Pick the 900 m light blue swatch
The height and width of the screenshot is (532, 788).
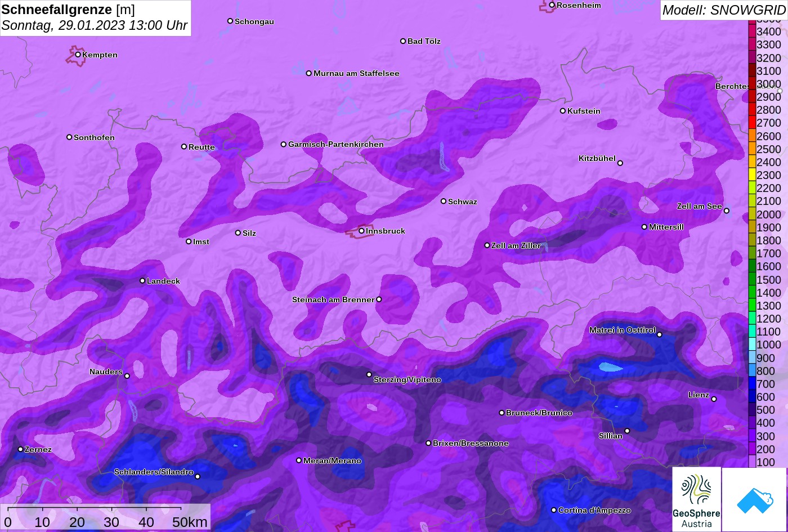coord(751,357)
